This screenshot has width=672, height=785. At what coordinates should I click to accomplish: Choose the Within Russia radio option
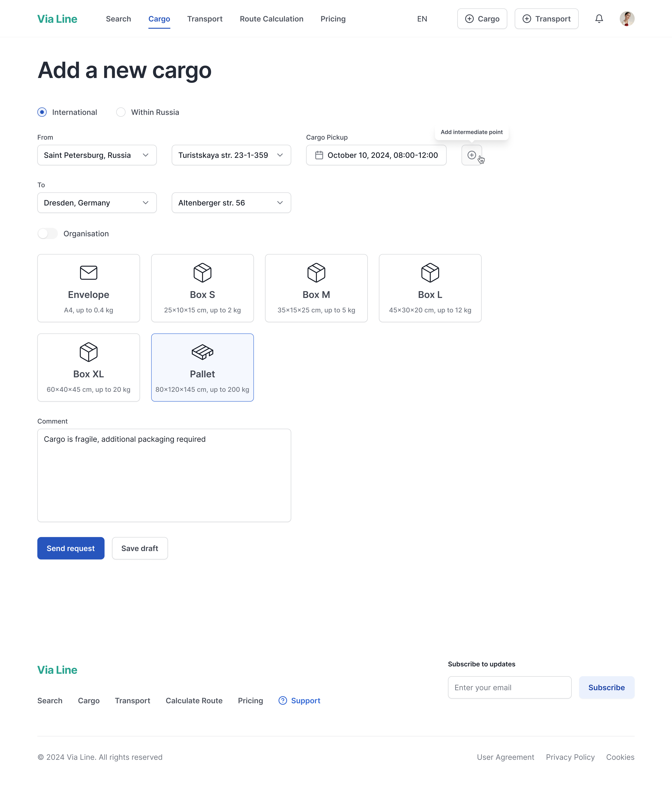click(121, 112)
